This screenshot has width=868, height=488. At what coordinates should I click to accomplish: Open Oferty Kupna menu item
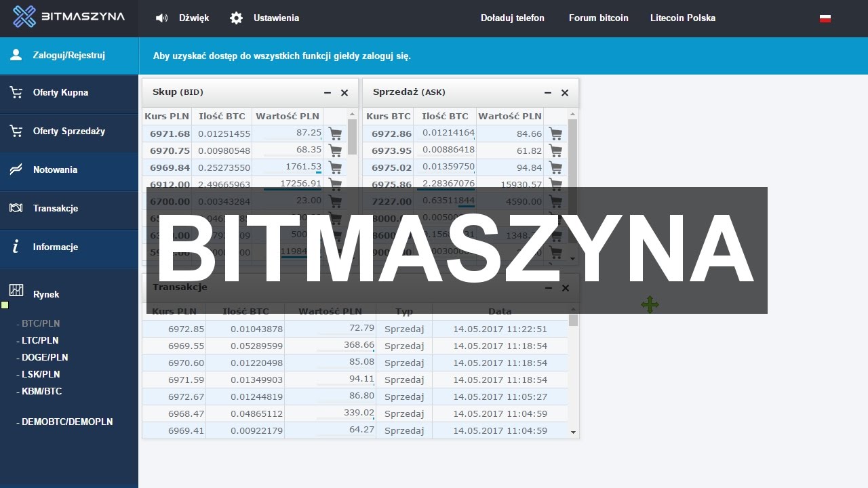coord(69,93)
